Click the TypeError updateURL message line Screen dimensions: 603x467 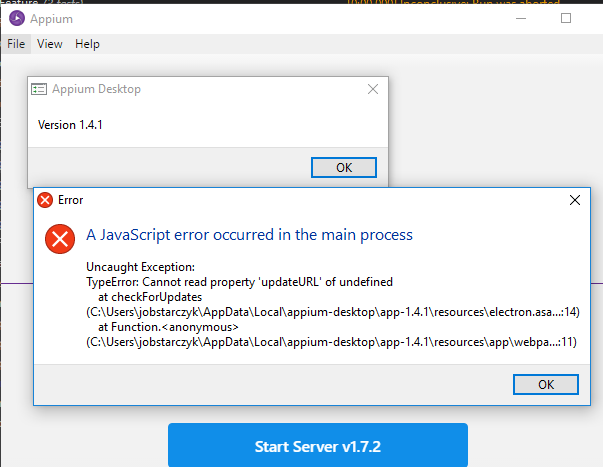tap(239, 282)
